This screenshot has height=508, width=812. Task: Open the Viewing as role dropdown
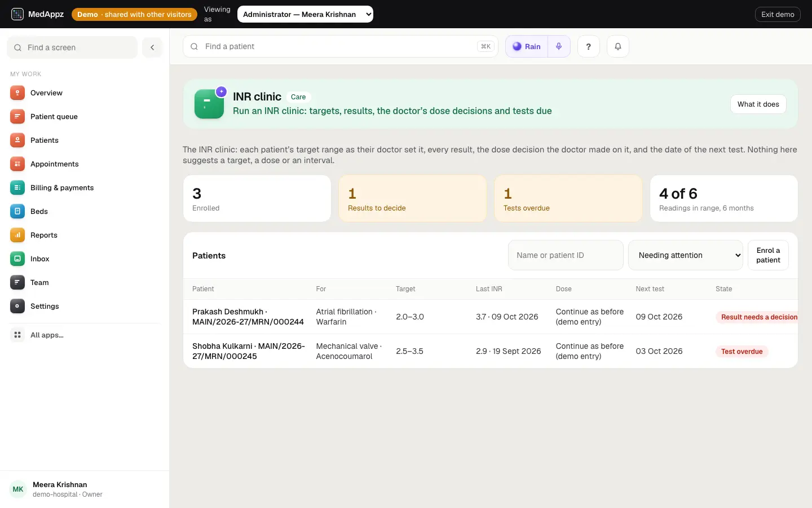point(305,14)
